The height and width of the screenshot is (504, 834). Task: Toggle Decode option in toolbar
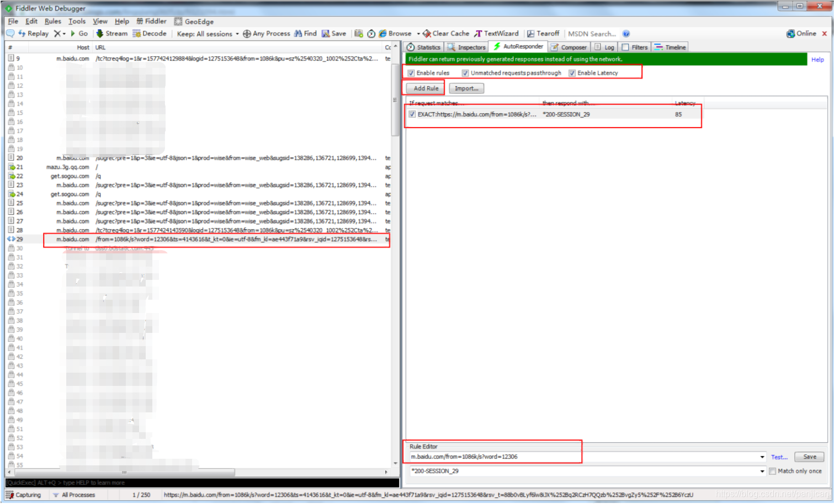point(150,34)
